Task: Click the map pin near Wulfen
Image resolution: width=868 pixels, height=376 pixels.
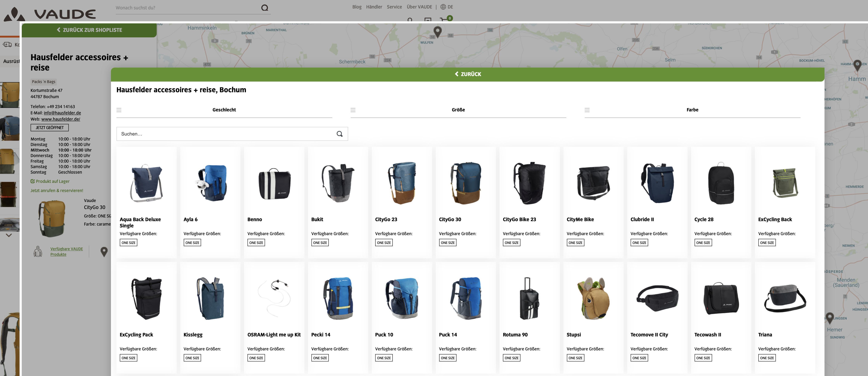Action: click(437, 32)
